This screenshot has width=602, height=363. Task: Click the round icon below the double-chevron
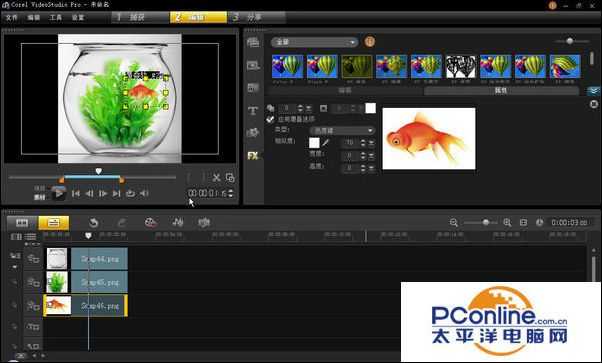tap(594, 104)
